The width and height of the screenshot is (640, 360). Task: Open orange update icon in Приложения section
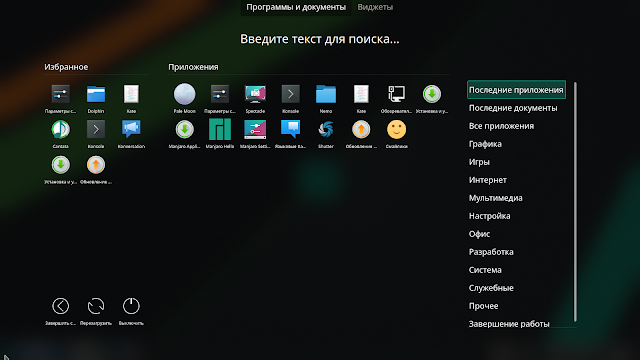pyautogui.click(x=361, y=130)
